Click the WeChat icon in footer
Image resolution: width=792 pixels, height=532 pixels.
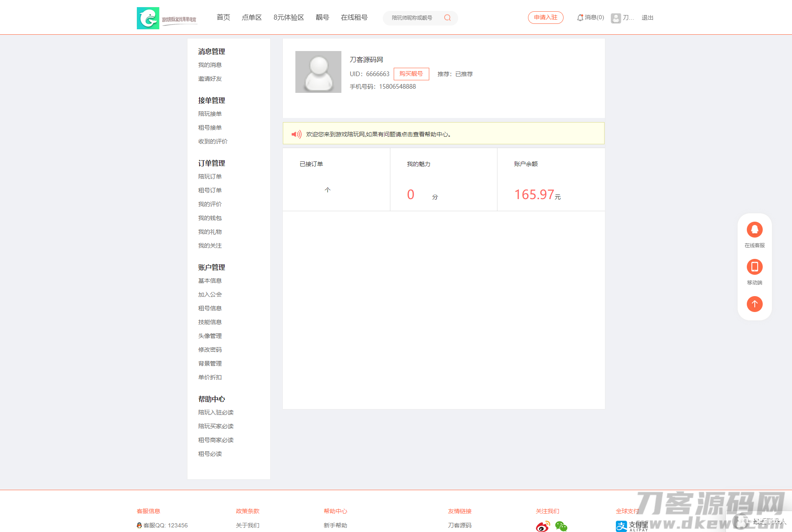(x=561, y=526)
